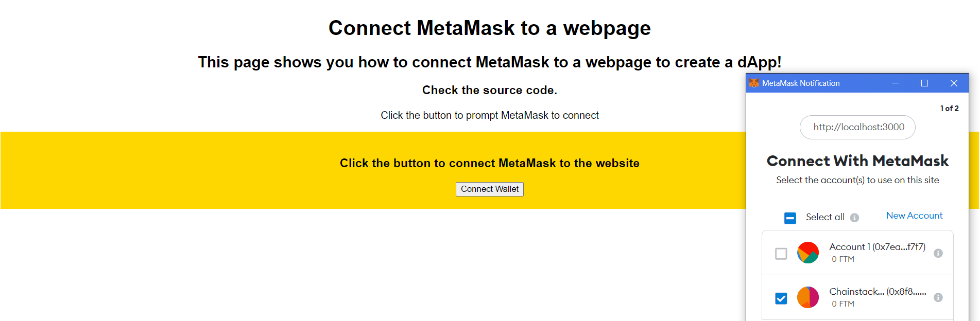Screen dimensions: 980x321
Task: Click 'Check the source code.' text
Action: [x=489, y=90]
